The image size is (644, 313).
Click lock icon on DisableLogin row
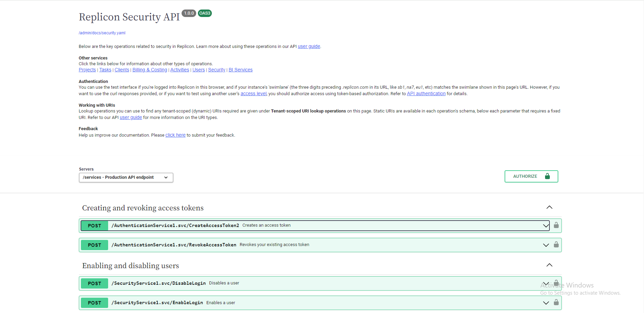556,283
